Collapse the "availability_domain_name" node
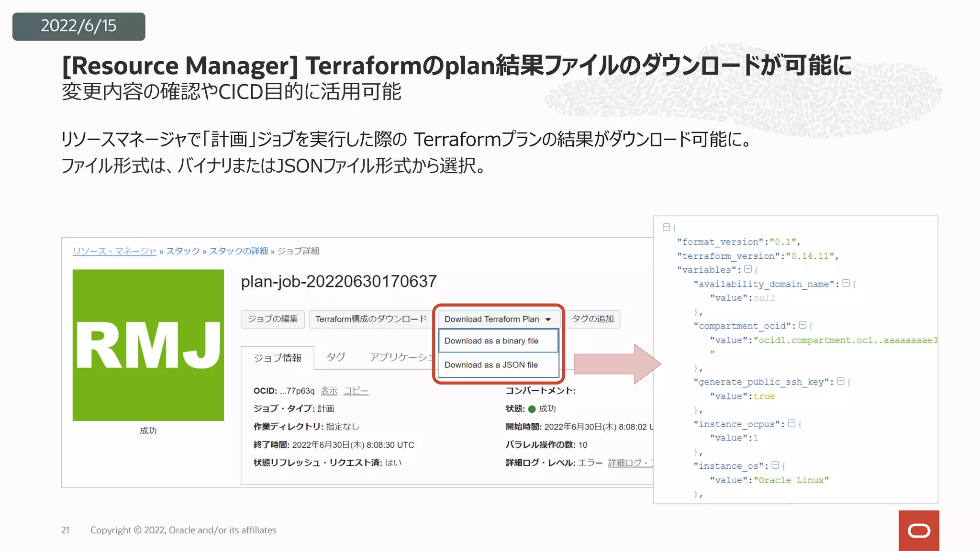The height and width of the screenshot is (551, 980). (846, 283)
